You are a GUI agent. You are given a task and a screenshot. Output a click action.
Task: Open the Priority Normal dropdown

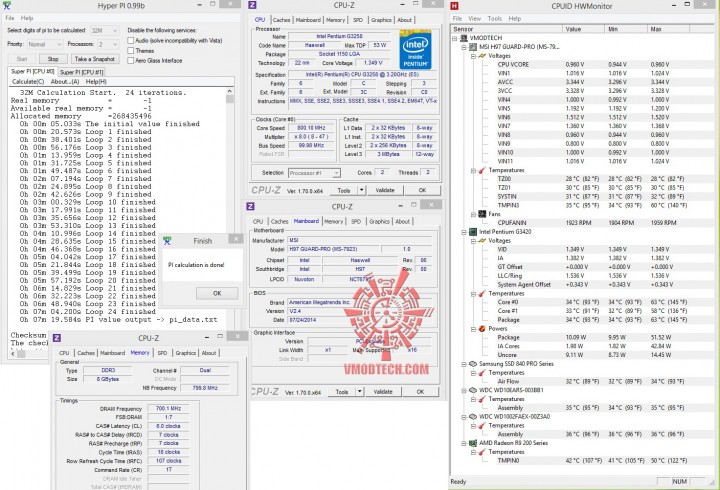coord(44,44)
